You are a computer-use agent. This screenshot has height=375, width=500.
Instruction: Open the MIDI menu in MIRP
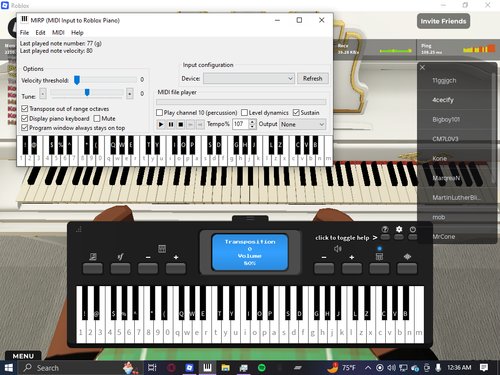[58, 33]
